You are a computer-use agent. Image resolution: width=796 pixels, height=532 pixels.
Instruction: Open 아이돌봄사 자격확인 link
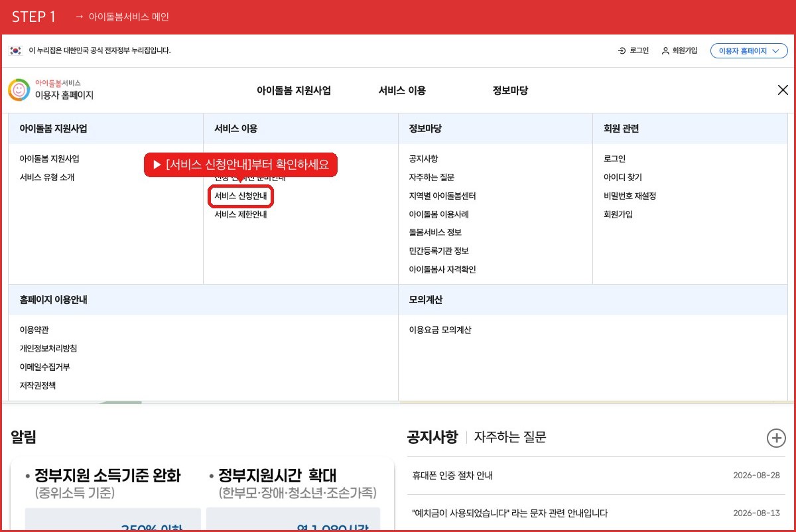[442, 270]
